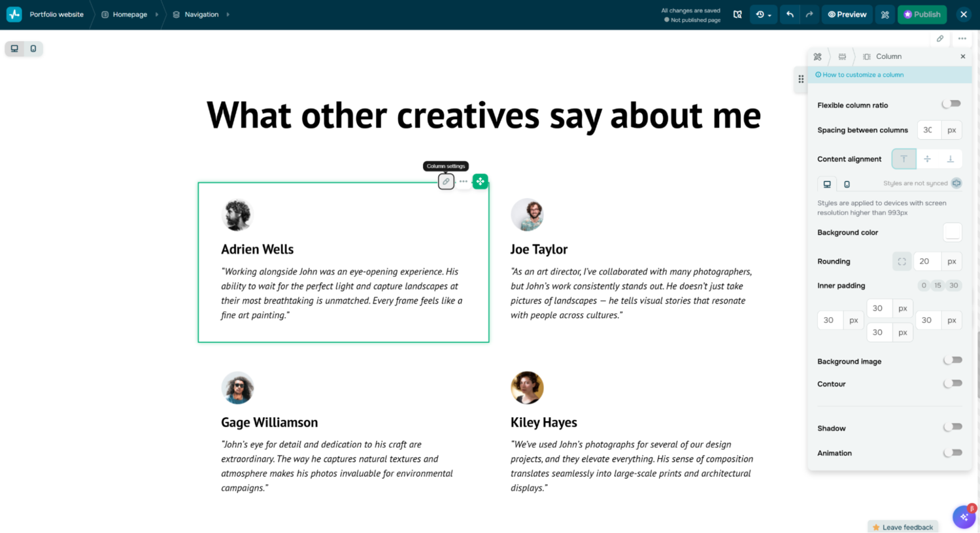Click the white Background color swatch
This screenshot has width=980, height=533.
[952, 232]
